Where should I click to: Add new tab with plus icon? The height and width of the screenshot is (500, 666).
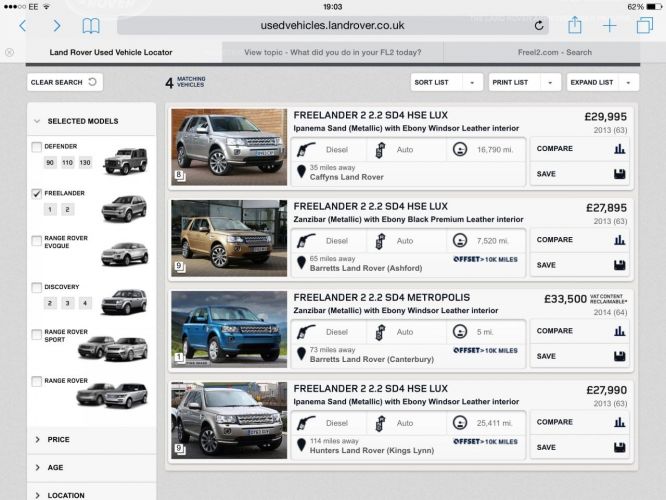pyautogui.click(x=610, y=25)
